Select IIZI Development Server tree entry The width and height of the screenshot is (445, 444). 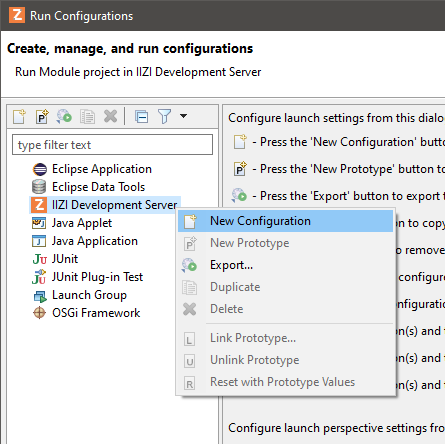(x=114, y=205)
